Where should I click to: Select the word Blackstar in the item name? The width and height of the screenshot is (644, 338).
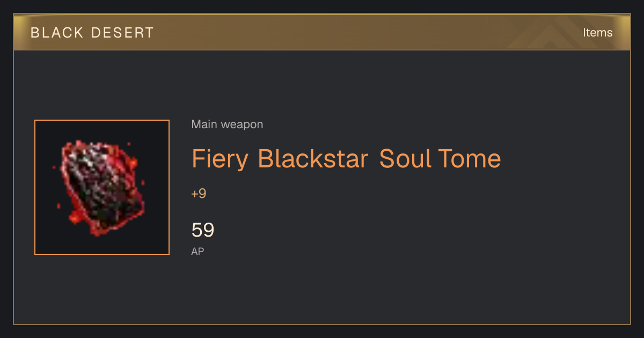tap(313, 159)
